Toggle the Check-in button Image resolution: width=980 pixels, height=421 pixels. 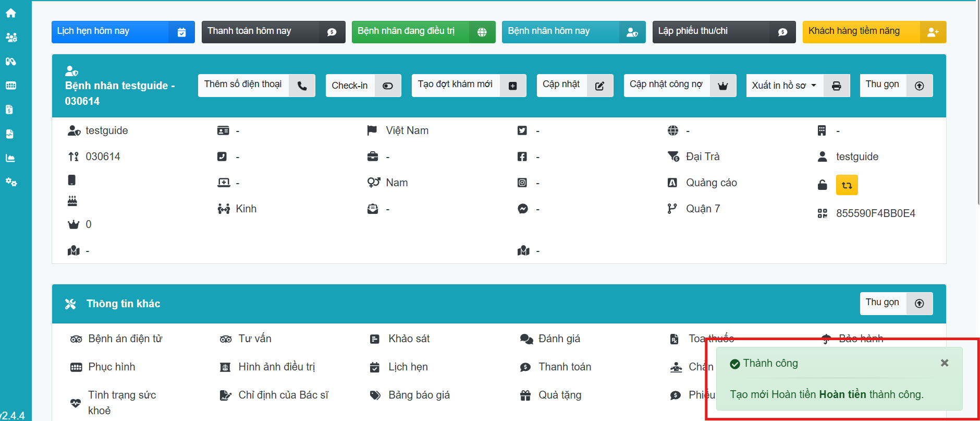click(x=363, y=86)
